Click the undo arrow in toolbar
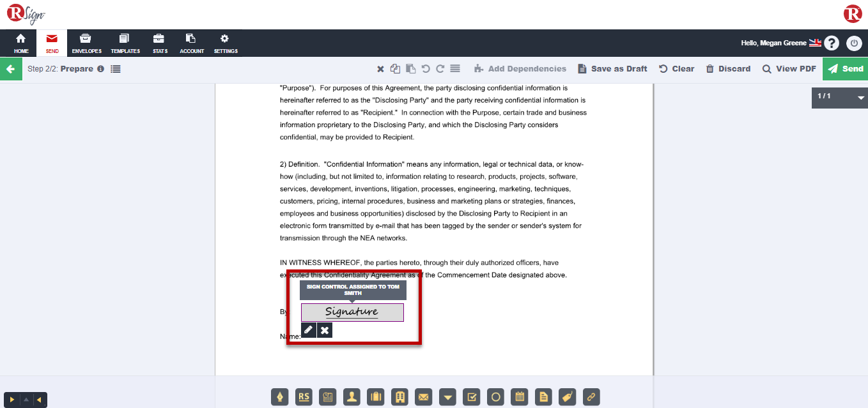 click(x=426, y=69)
